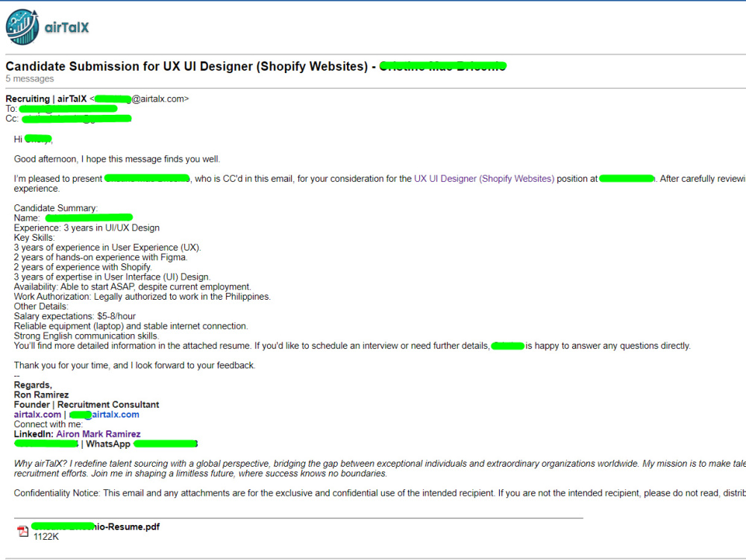Click 'Thank you for your time' closing line

134,365
